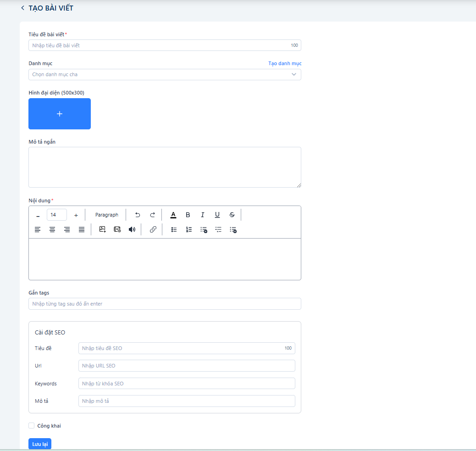Decrease font size with minus button
The width and height of the screenshot is (476, 451).
pos(38,215)
